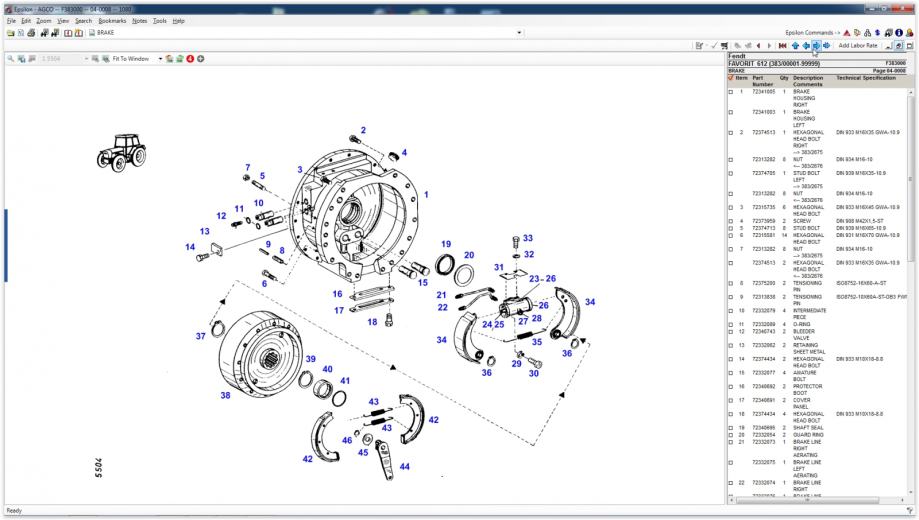Click the checkmark icon in right toolbar
The height and width of the screenshot is (520, 919).
(714, 46)
